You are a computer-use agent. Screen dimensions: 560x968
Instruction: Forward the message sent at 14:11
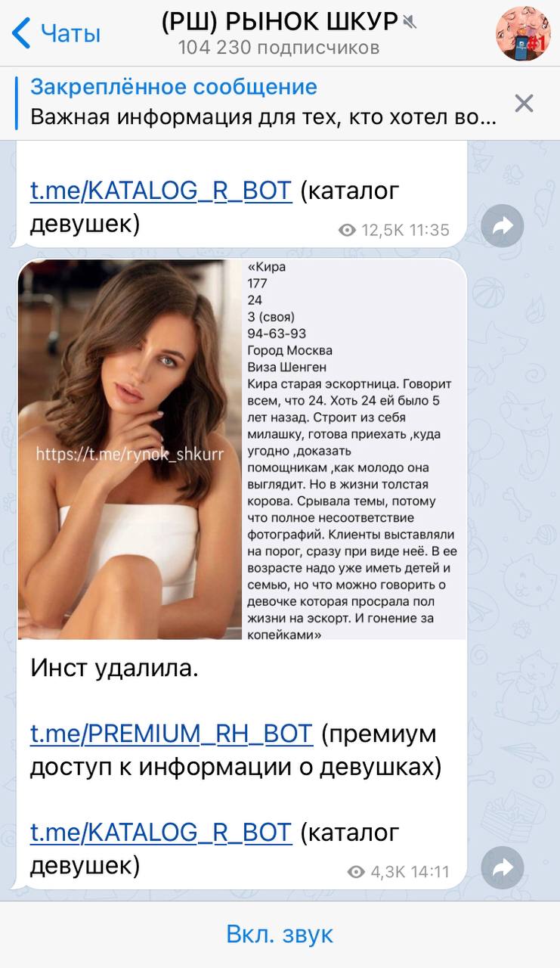point(503,867)
